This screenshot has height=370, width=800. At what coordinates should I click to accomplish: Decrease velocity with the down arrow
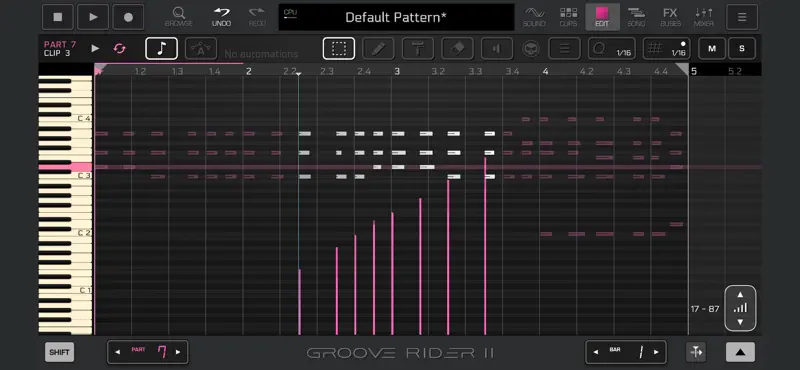point(740,322)
